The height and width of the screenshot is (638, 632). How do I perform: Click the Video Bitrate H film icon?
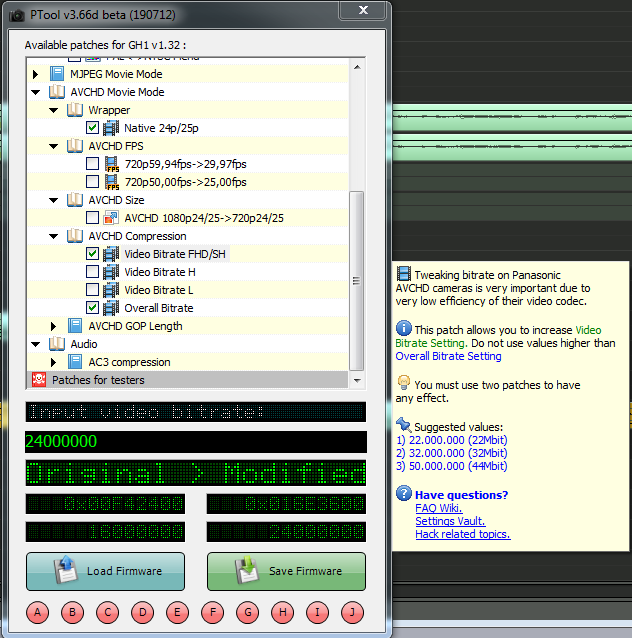click(111, 272)
